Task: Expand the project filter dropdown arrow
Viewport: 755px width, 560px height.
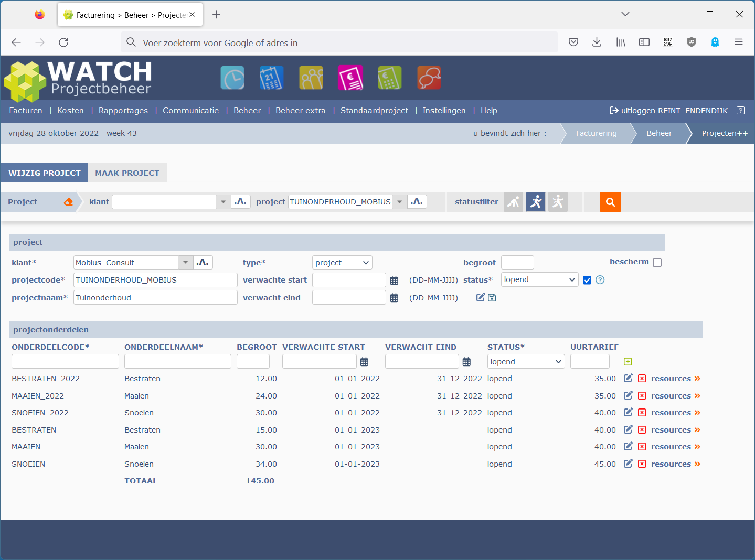Action: (400, 202)
